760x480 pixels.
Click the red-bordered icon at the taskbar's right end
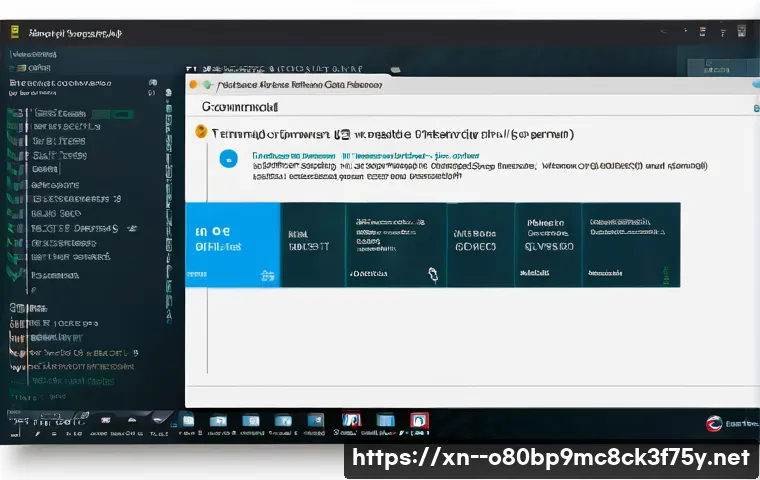coord(420,421)
